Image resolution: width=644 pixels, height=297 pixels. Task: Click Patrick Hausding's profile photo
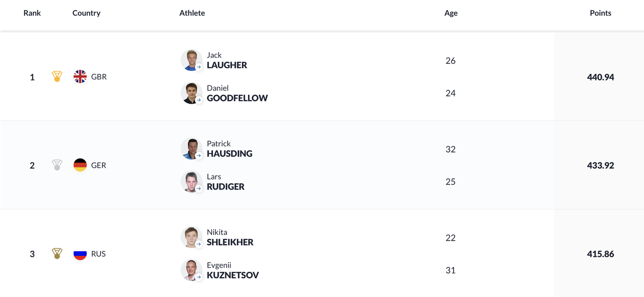(x=191, y=149)
